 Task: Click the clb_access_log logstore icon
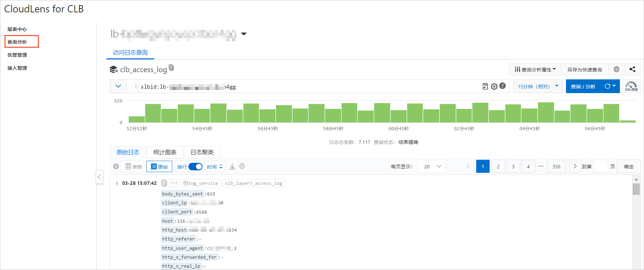[x=113, y=70]
